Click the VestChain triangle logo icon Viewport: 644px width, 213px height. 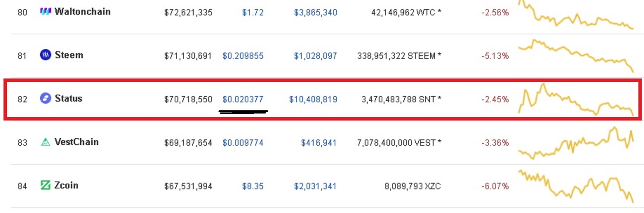[46, 142]
